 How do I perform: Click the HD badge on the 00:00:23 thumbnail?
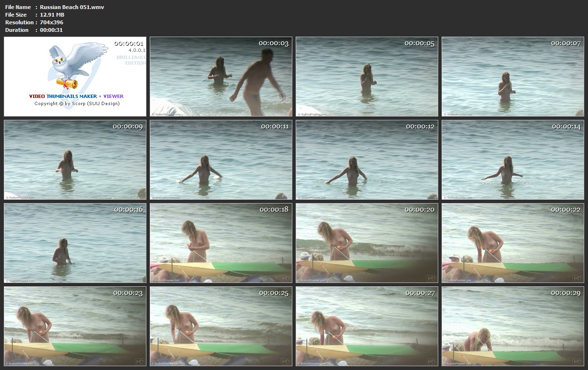tap(139, 361)
